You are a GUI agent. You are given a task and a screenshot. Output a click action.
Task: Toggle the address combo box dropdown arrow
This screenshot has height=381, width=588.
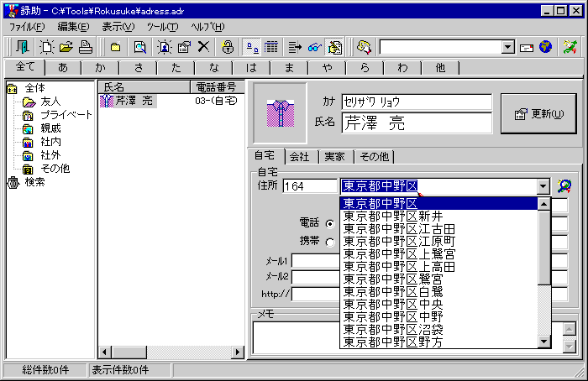[x=543, y=186]
